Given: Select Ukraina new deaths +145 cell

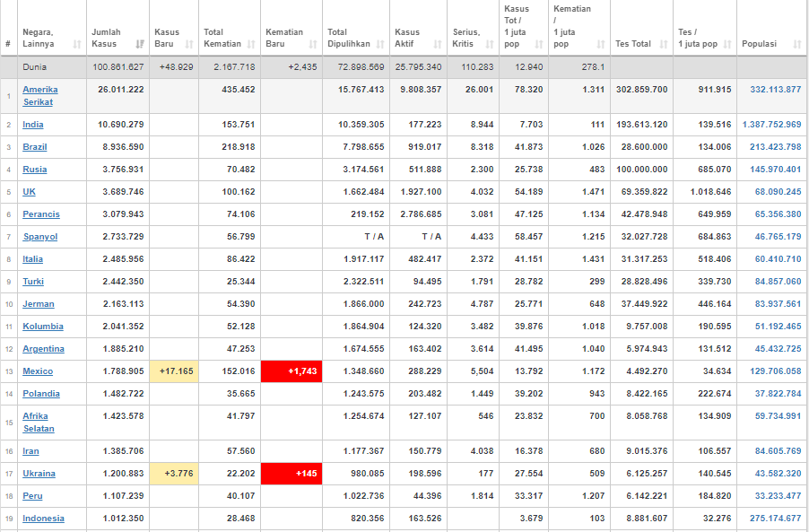Looking at the screenshot, I should (x=291, y=474).
